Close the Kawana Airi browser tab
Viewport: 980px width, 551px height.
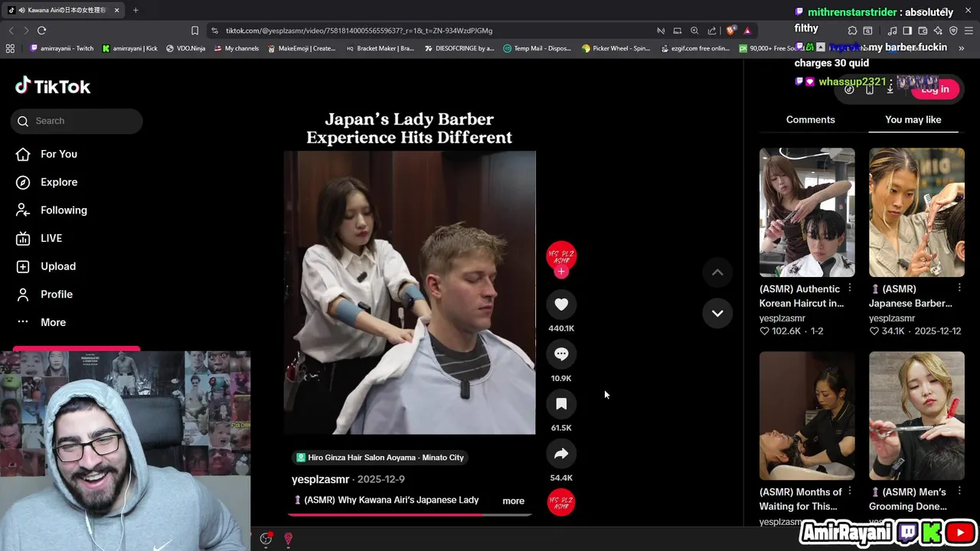tap(116, 10)
